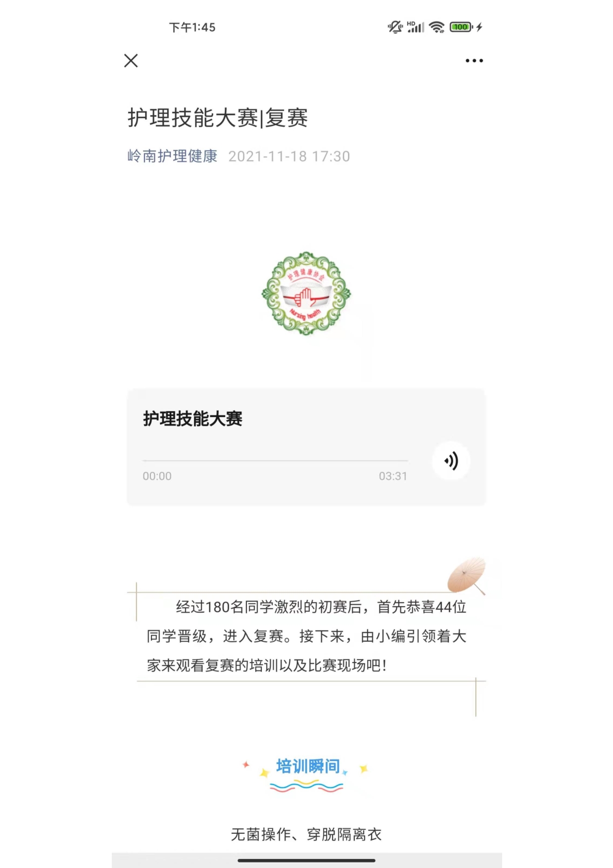Tap the 03:31 audio duration label
The image size is (613, 868).
(393, 476)
